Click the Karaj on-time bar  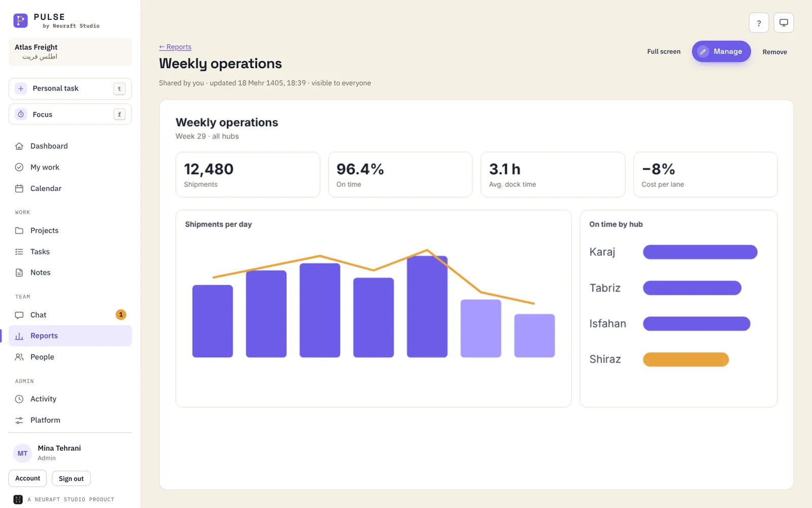[x=700, y=252]
